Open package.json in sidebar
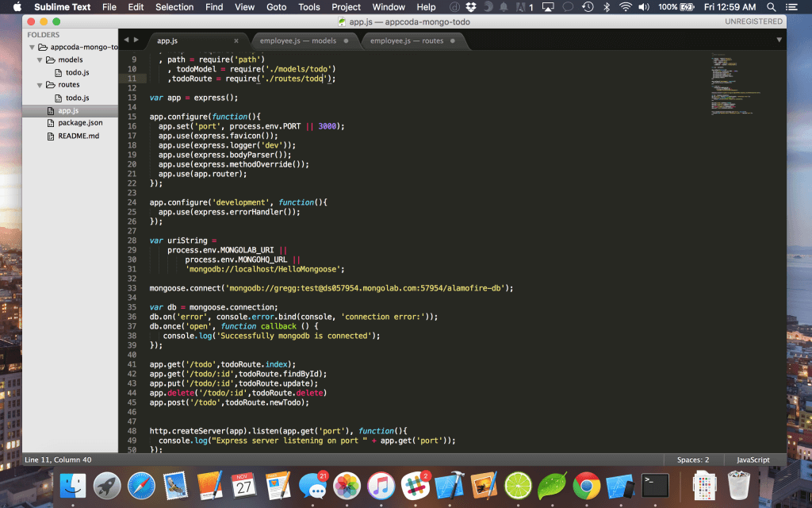 click(x=80, y=123)
